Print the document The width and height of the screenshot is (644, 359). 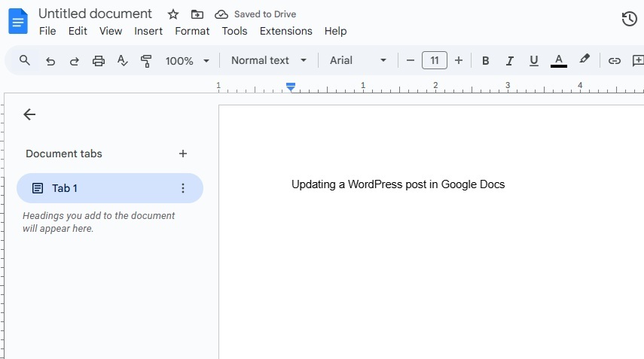click(x=98, y=61)
